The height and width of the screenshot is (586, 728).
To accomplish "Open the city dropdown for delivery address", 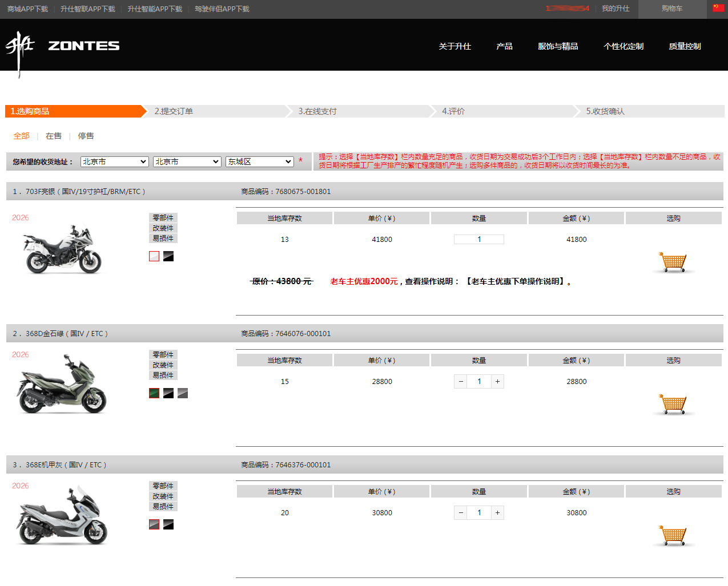I will pos(187,162).
